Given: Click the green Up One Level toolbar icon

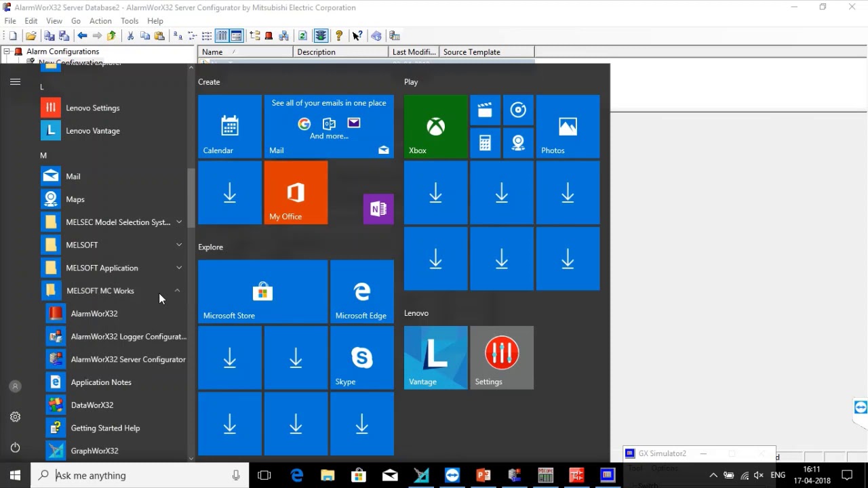Looking at the screenshot, I should pyautogui.click(x=112, y=36).
